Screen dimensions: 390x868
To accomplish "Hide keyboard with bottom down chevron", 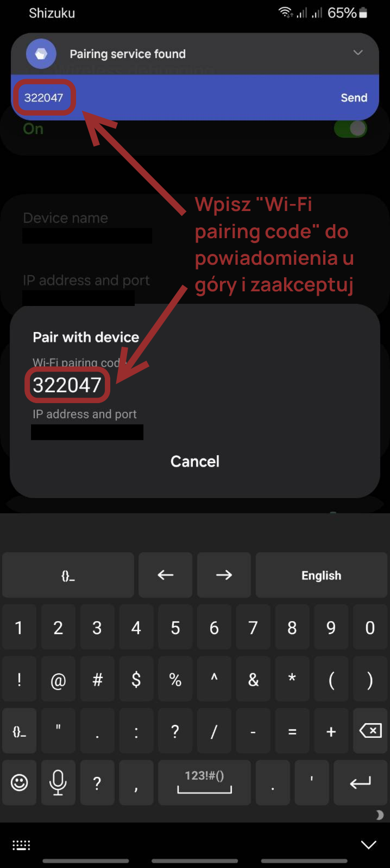I will [369, 845].
